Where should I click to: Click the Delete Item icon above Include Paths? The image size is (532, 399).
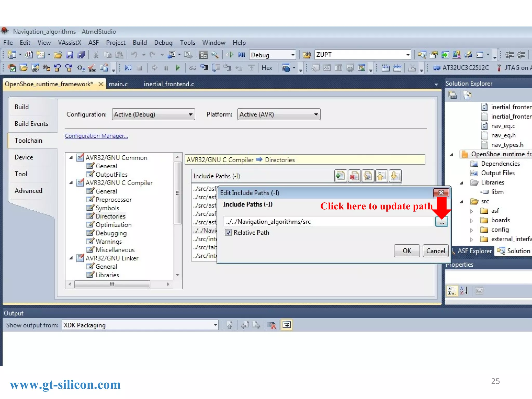[354, 176]
